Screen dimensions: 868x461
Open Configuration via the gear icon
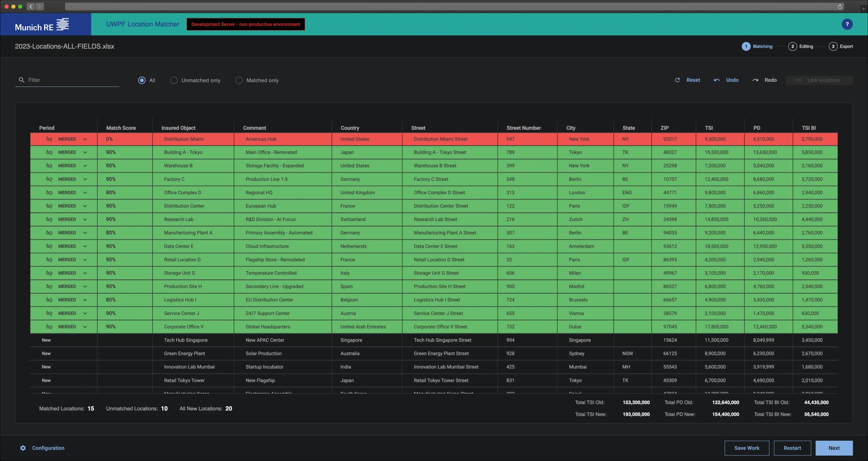23,448
